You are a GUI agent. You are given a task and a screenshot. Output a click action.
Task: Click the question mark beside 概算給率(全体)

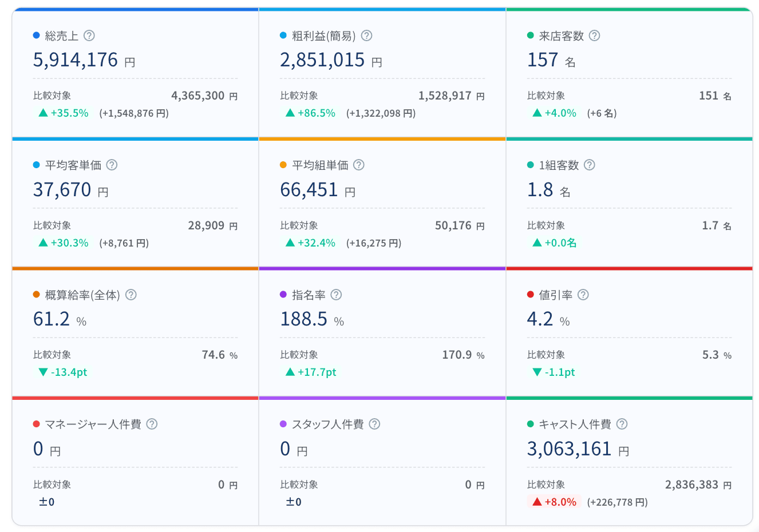tap(131, 295)
